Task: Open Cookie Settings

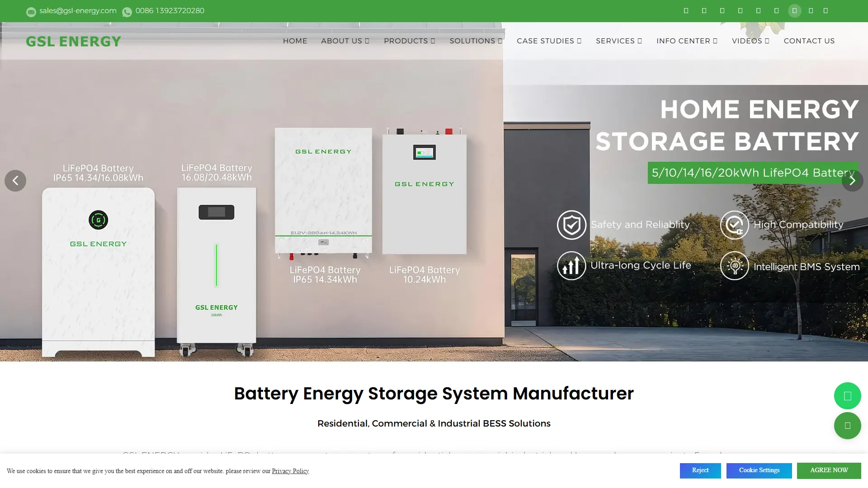Action: (x=759, y=470)
